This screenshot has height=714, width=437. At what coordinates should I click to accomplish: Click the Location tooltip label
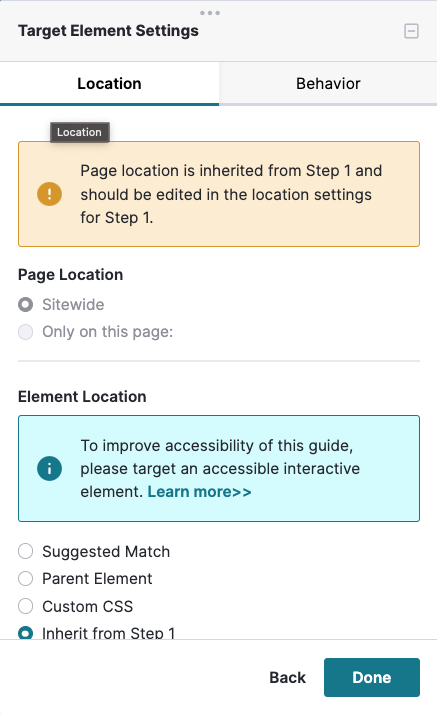point(80,132)
